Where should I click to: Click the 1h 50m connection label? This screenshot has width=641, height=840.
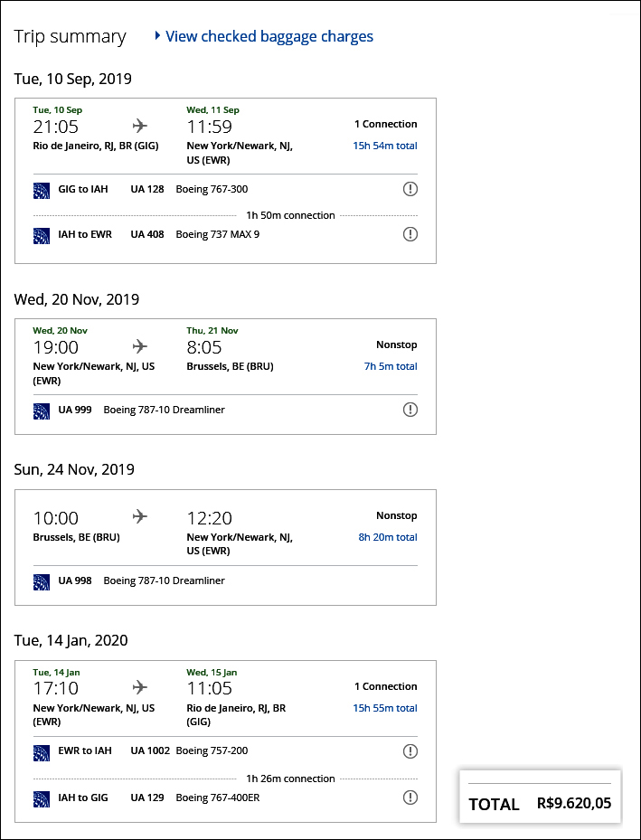pyautogui.click(x=290, y=215)
